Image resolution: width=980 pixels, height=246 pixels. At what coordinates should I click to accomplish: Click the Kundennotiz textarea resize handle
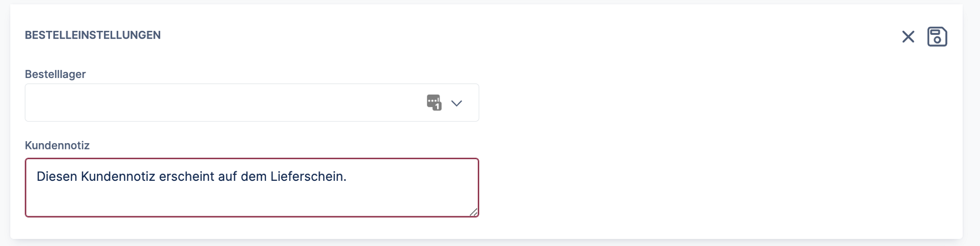click(473, 212)
